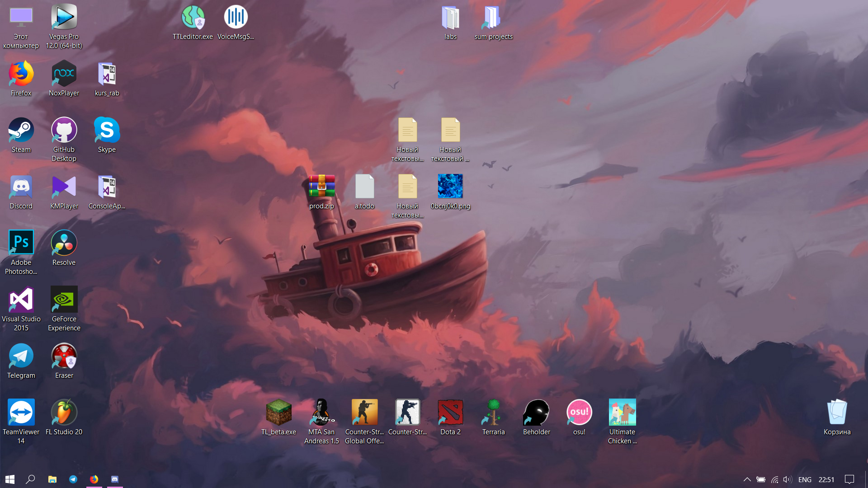The width and height of the screenshot is (868, 488).
Task: Change the ENG input language
Action: 805,479
